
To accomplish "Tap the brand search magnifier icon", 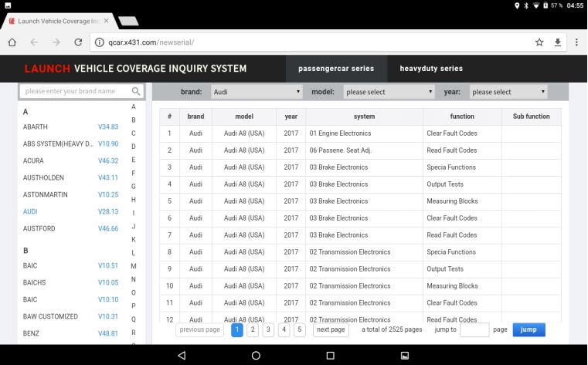I will (x=136, y=91).
